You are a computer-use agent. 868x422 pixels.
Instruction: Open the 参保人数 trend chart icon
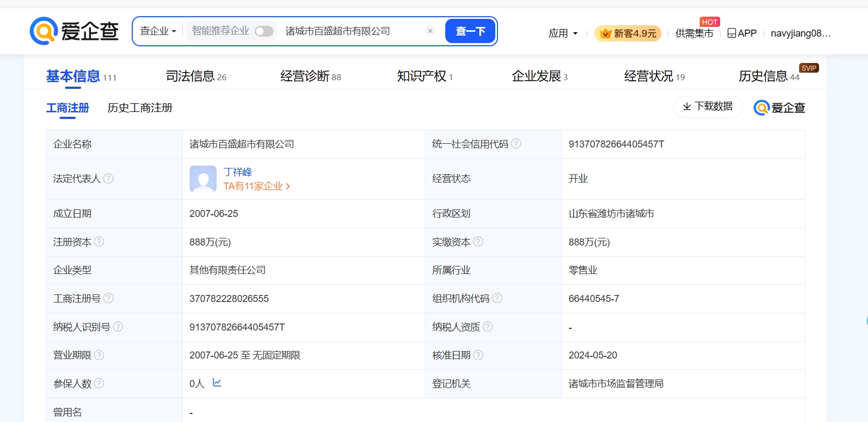pos(217,383)
